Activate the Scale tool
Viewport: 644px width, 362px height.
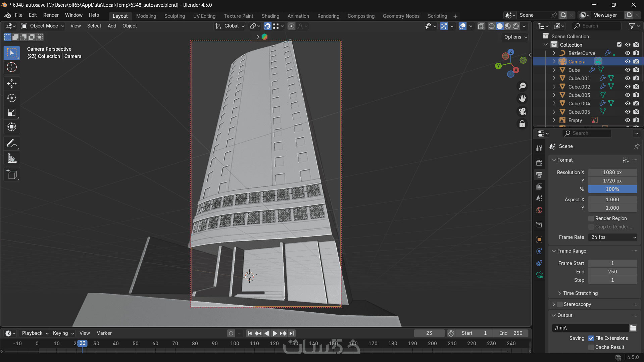(12, 113)
